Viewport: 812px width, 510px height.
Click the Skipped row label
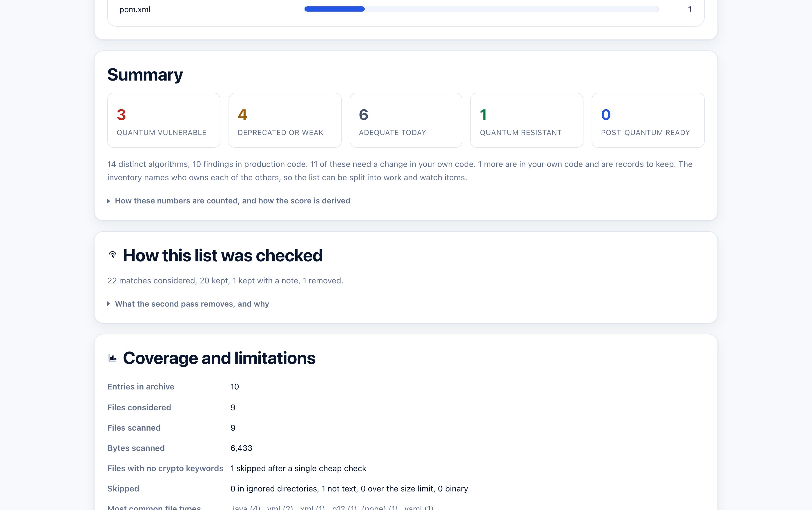pos(123,489)
